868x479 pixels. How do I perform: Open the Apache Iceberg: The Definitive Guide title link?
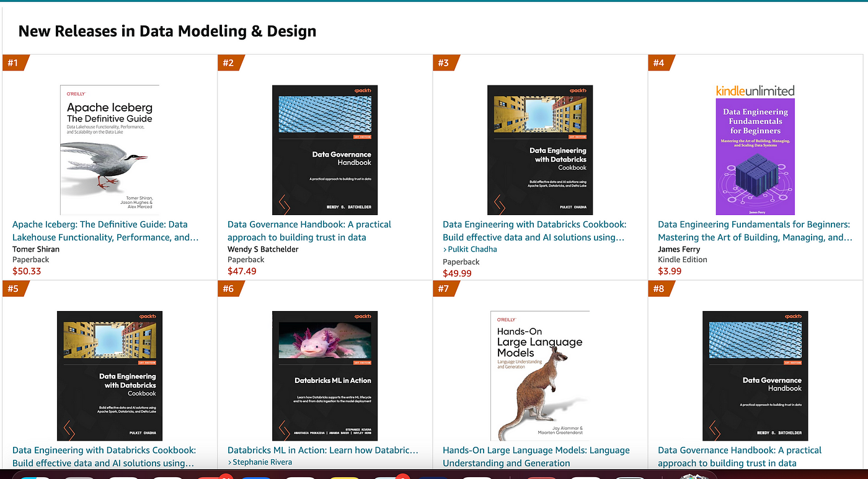coord(105,231)
